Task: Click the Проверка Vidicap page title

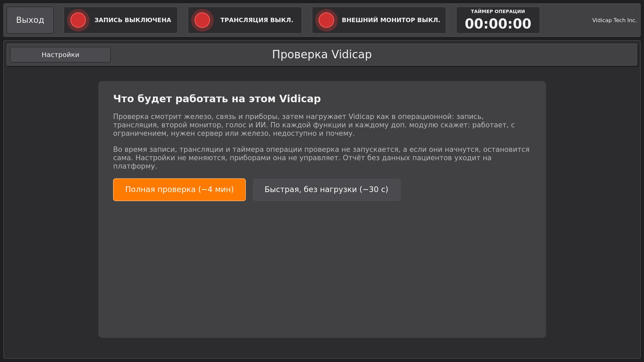Action: [x=322, y=54]
